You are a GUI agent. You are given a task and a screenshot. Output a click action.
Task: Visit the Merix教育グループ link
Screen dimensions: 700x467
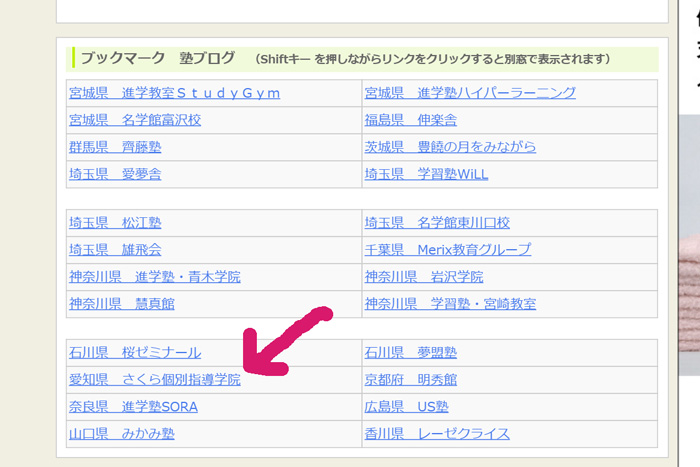coord(448,250)
